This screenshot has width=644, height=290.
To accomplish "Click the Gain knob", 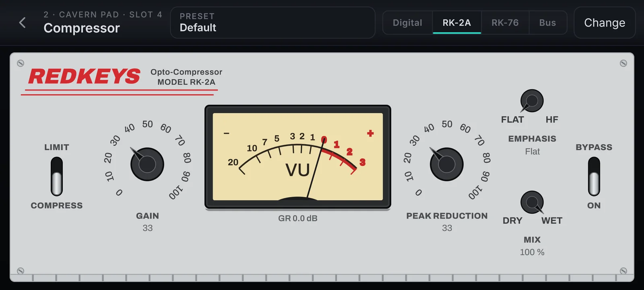I will coord(147,164).
